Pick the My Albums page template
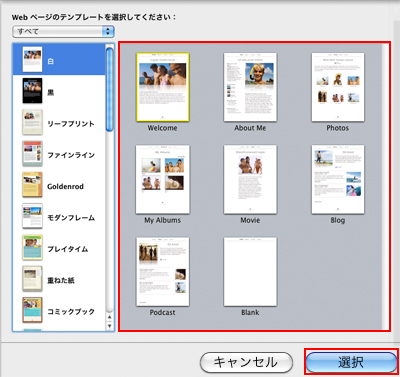This screenshot has height=377, width=400. (x=163, y=179)
